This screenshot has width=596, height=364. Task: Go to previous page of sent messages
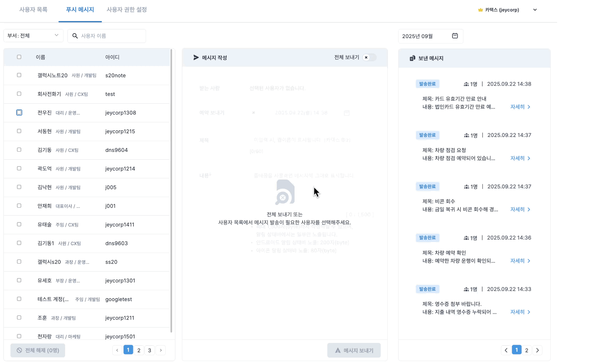[506, 350]
